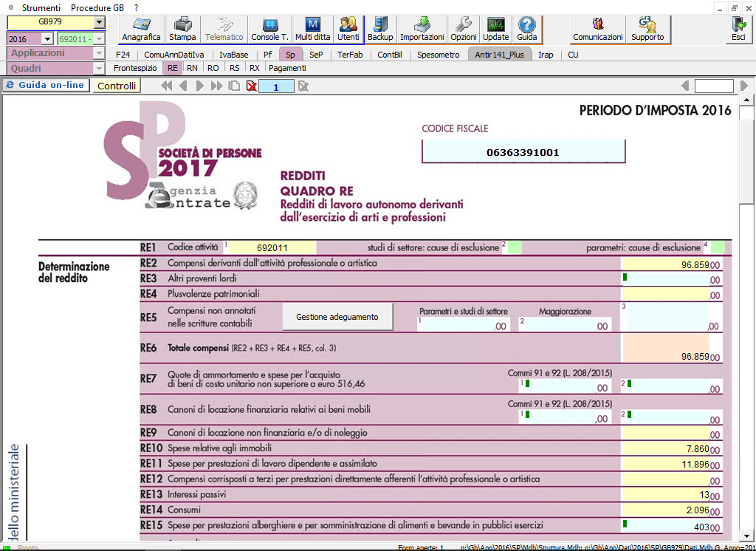Image resolution: width=756 pixels, height=551 pixels.
Task: Open the Telematico tool
Action: [x=224, y=29]
